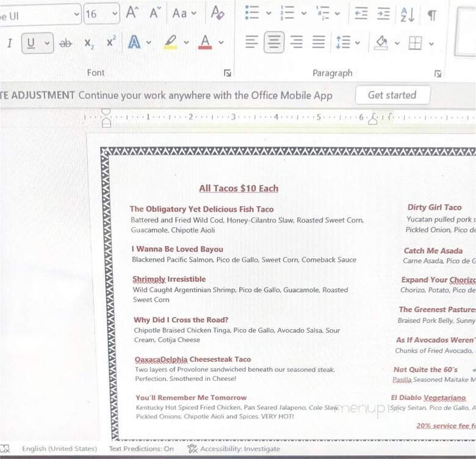Sort the selected text alphabetically
The width and height of the screenshot is (476, 459).
tap(408, 14)
